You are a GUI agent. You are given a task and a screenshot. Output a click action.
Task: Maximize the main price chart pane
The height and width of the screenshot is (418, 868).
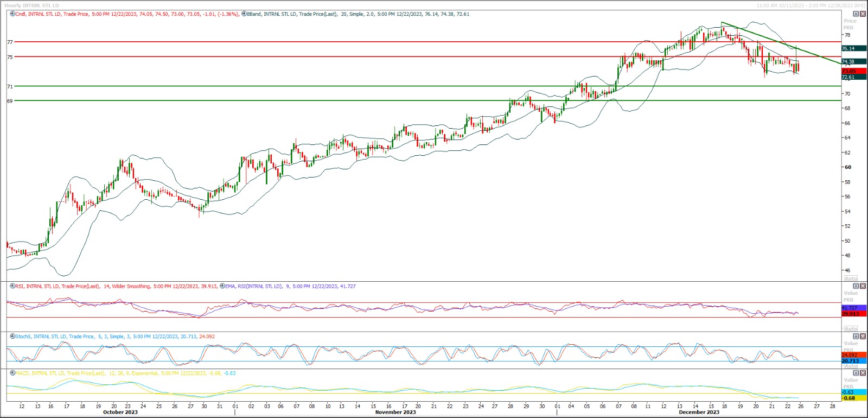856,14
